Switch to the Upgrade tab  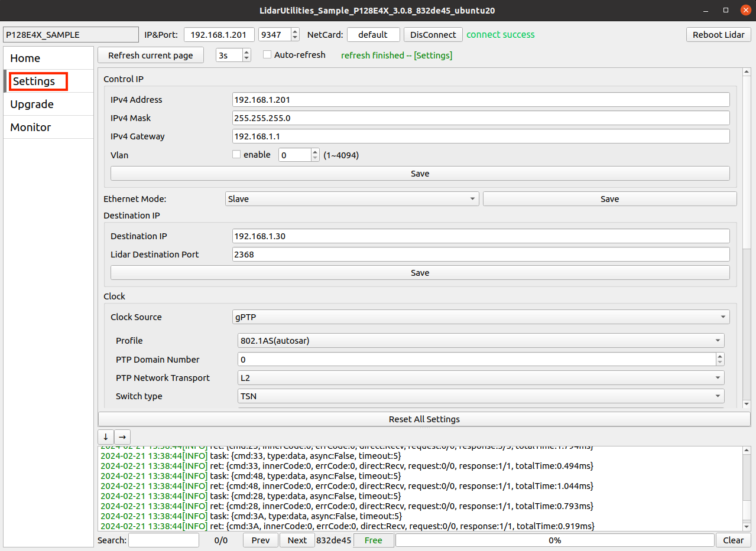pyautogui.click(x=48, y=105)
